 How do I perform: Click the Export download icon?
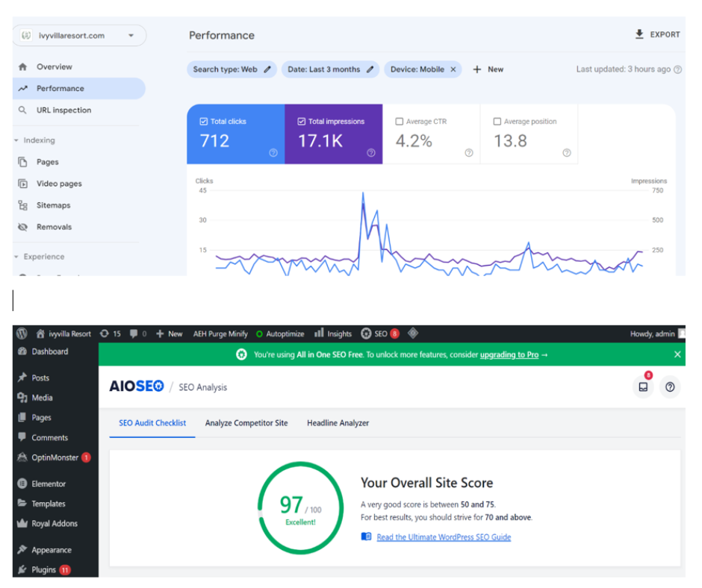click(x=639, y=34)
